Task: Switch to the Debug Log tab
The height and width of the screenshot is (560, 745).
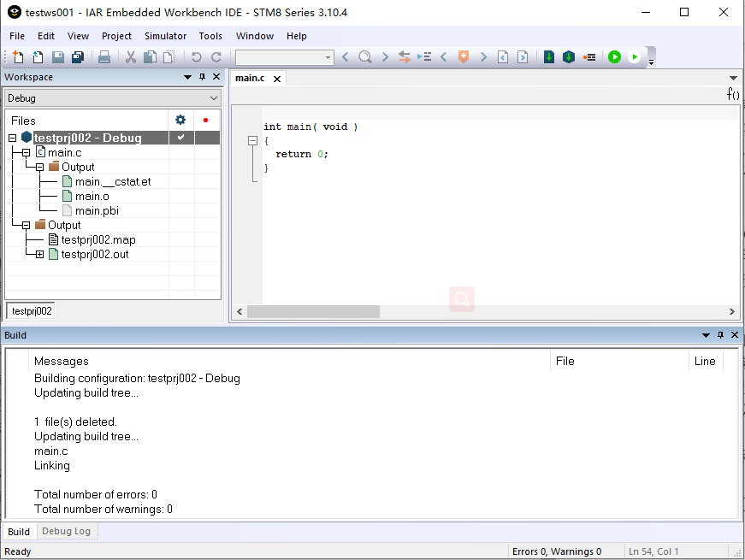Action: coord(66,531)
